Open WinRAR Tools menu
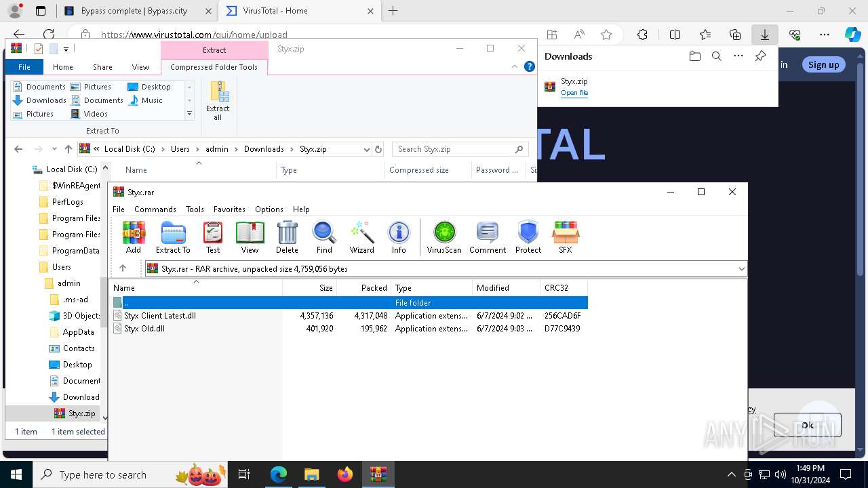Screen dimensions: 868x488 tap(195, 209)
